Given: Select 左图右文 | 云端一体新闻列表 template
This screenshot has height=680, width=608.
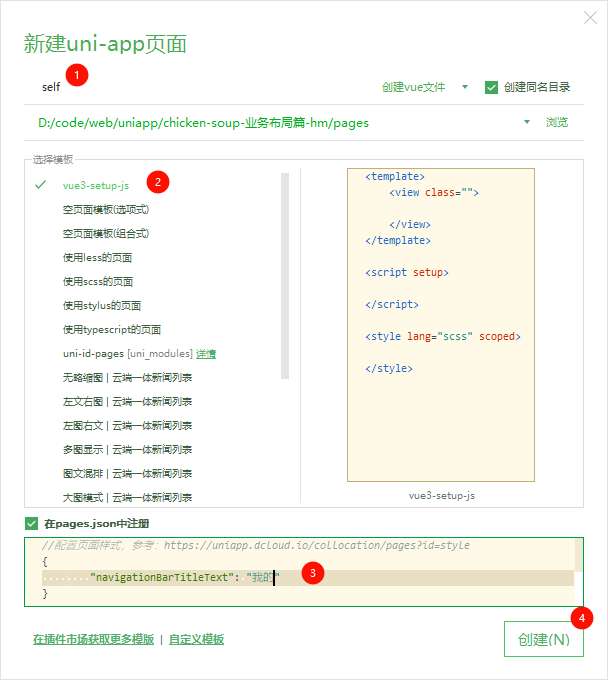Looking at the screenshot, I should pos(127,425).
